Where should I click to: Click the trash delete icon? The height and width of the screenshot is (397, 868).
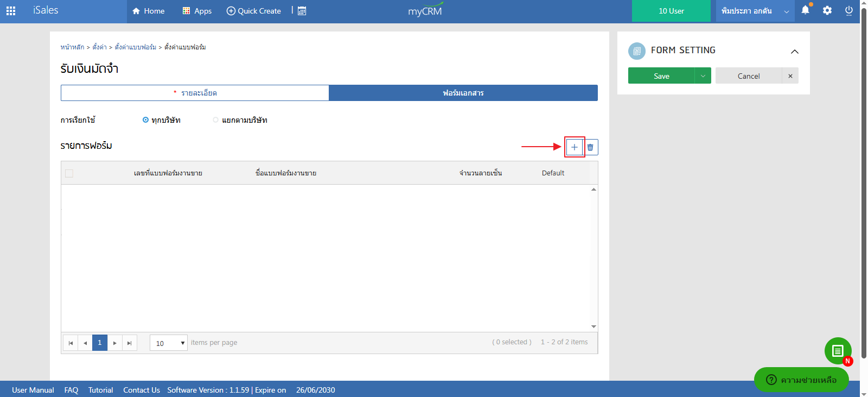click(x=590, y=147)
